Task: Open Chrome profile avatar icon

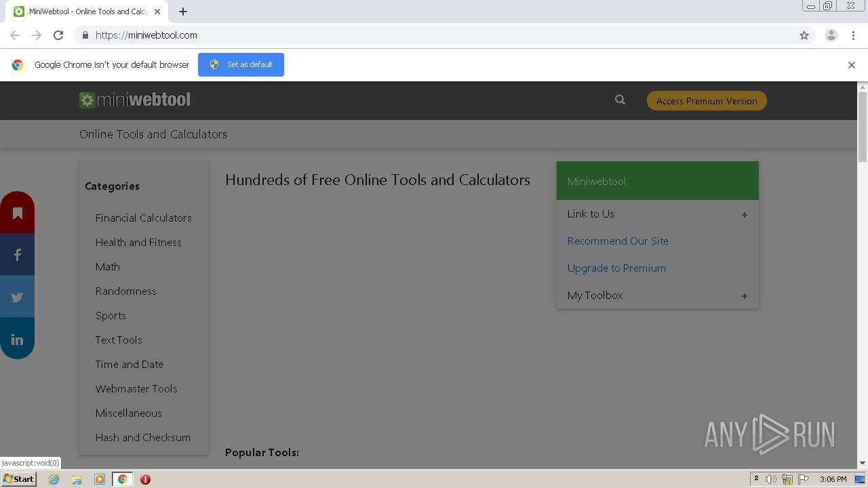Action: pyautogui.click(x=831, y=35)
